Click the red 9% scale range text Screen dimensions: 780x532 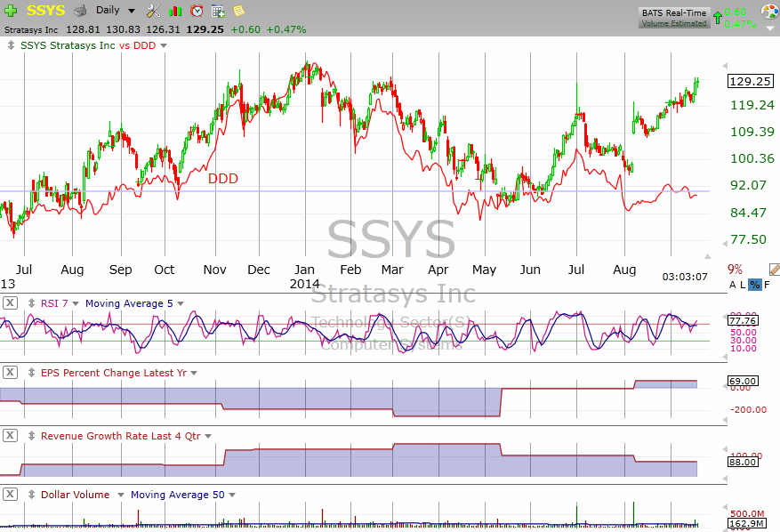pyautogui.click(x=735, y=270)
